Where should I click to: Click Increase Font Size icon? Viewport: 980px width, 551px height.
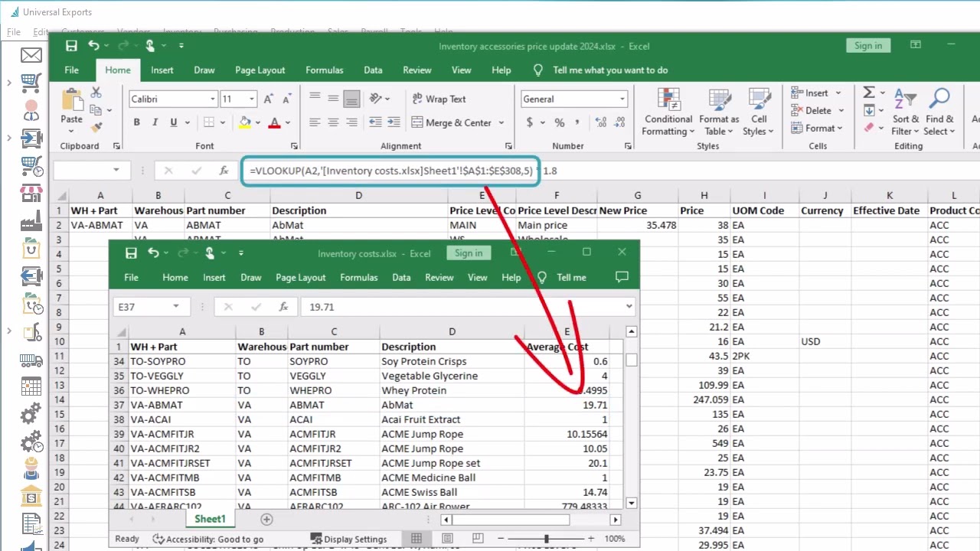(x=268, y=99)
